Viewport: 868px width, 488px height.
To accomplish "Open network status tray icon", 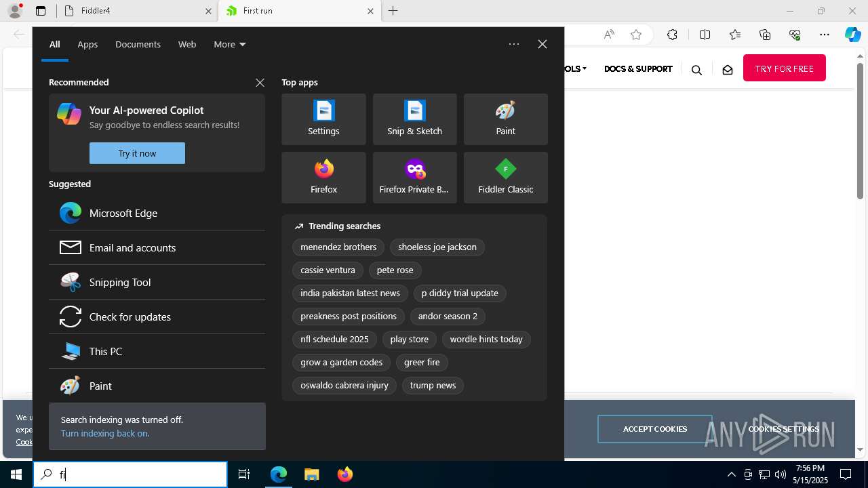I will coord(764,474).
